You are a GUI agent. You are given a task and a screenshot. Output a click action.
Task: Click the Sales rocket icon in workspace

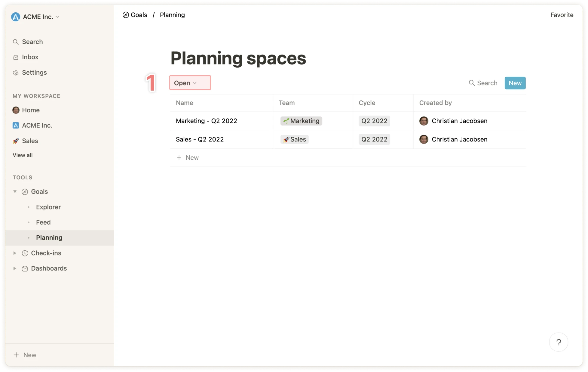pos(16,141)
